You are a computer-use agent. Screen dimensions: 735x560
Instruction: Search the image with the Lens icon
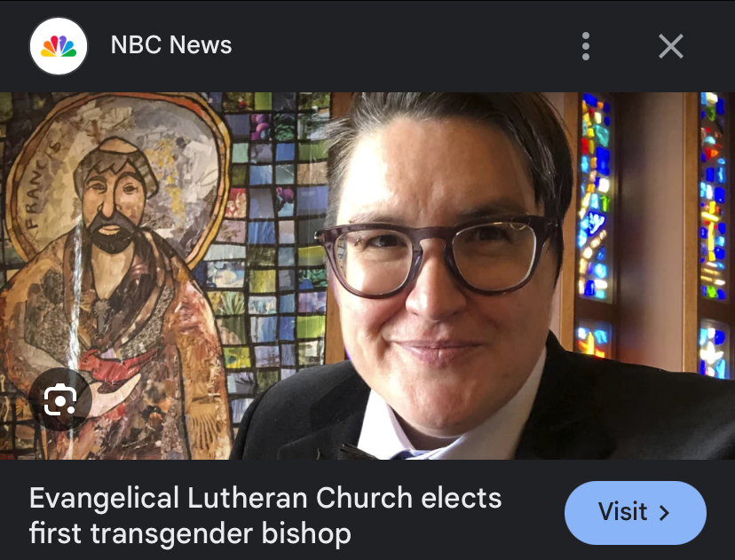tap(60, 399)
